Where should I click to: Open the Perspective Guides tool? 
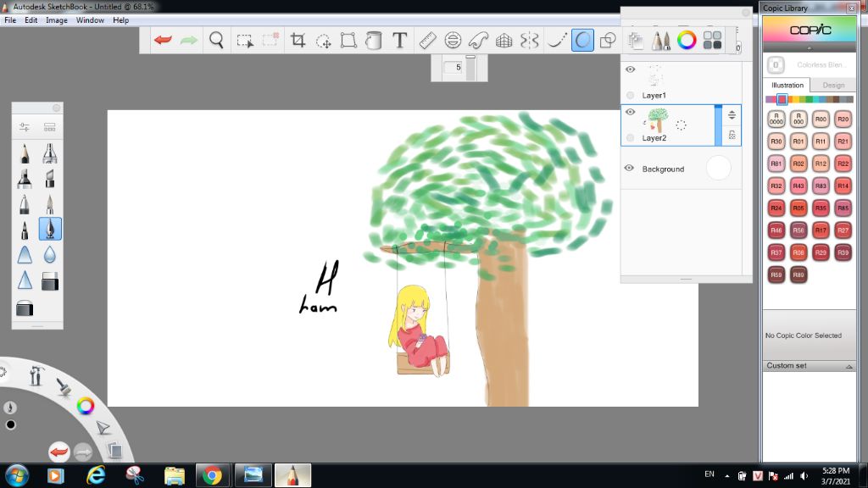(504, 41)
